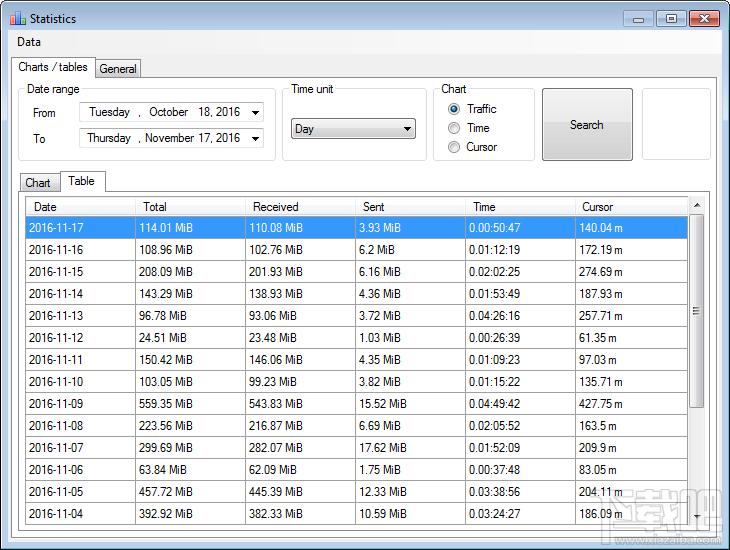Click the table scrollbar up arrow
Viewport: 730px width, 550px height.
tap(696, 205)
